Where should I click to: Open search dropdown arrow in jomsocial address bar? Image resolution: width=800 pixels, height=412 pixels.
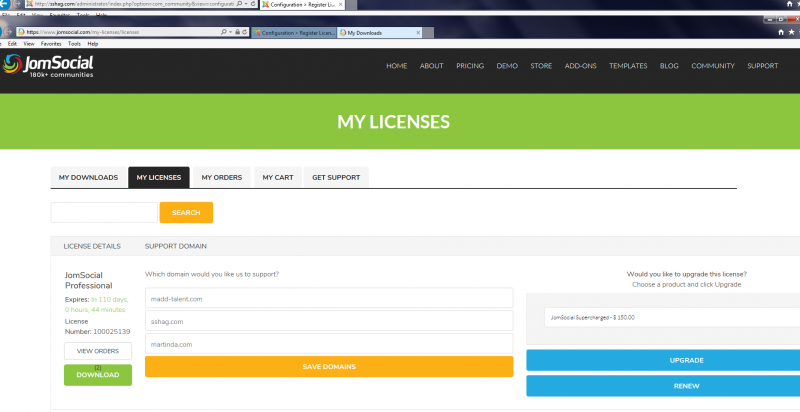[x=230, y=32]
